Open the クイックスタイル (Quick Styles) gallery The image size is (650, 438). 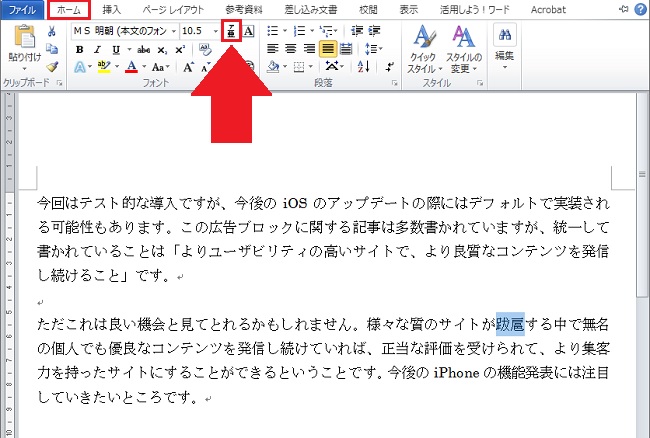coord(425,48)
